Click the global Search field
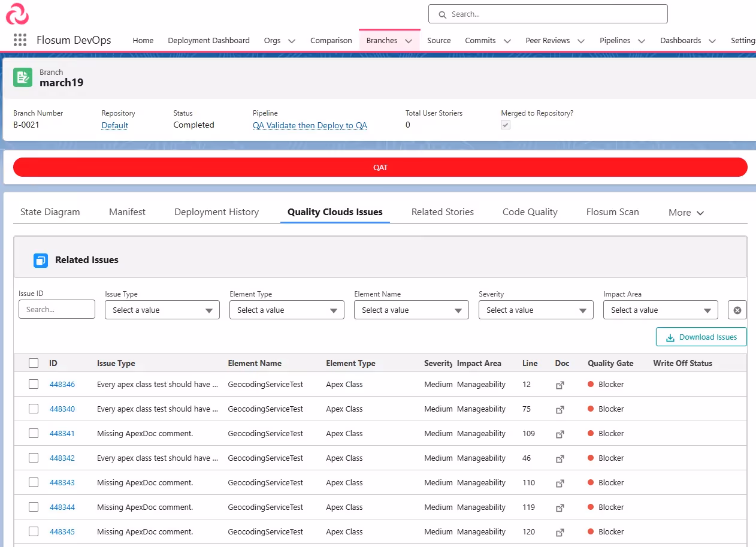Viewport: 756px width, 547px height. coord(548,14)
